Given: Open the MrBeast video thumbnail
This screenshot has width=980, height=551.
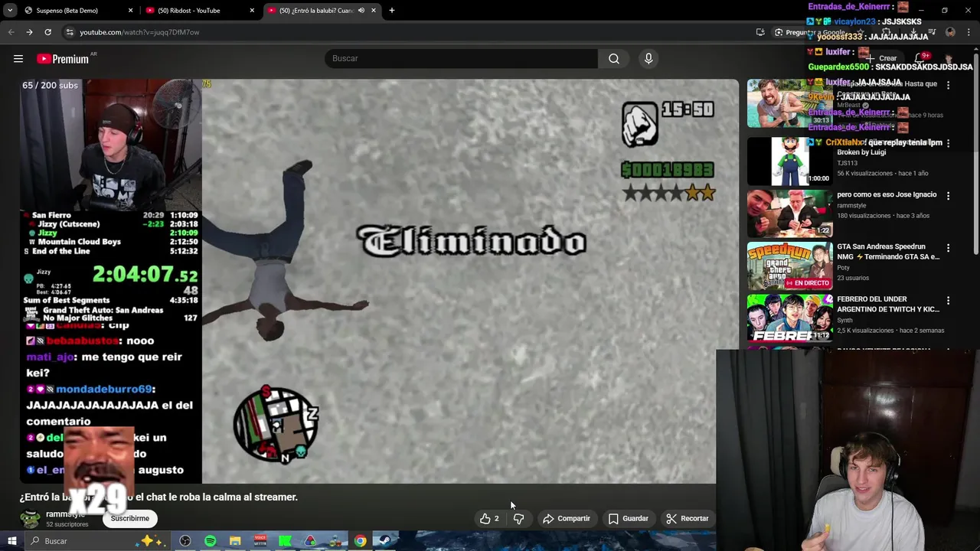Looking at the screenshot, I should pos(789,103).
